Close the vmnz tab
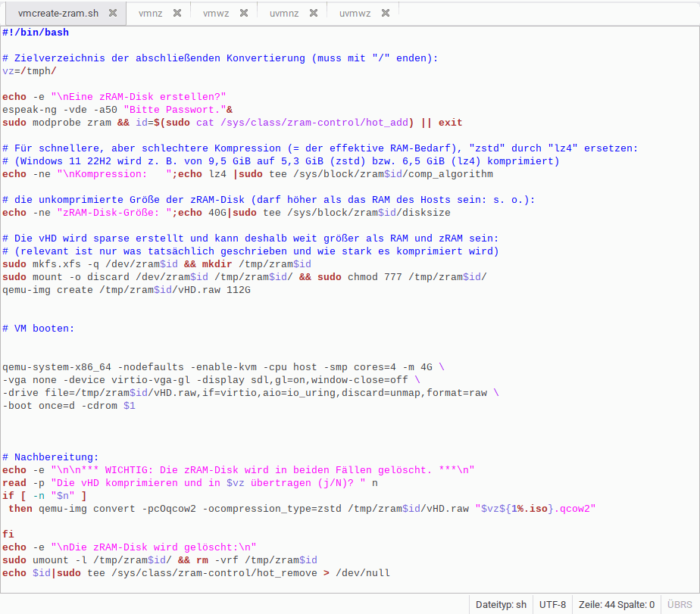This screenshot has width=700, height=614. point(177,13)
